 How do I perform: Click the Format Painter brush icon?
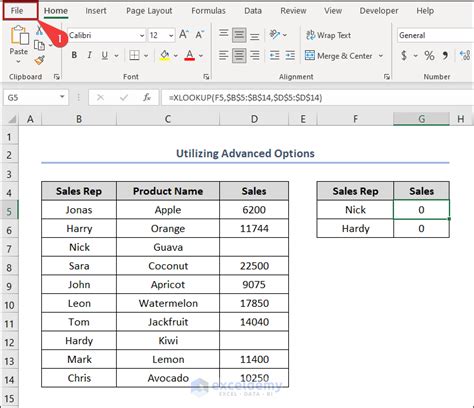pyautogui.click(x=39, y=60)
